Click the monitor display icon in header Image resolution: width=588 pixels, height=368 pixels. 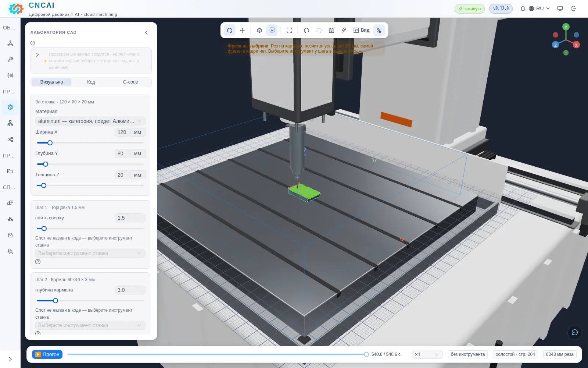coord(560,8)
